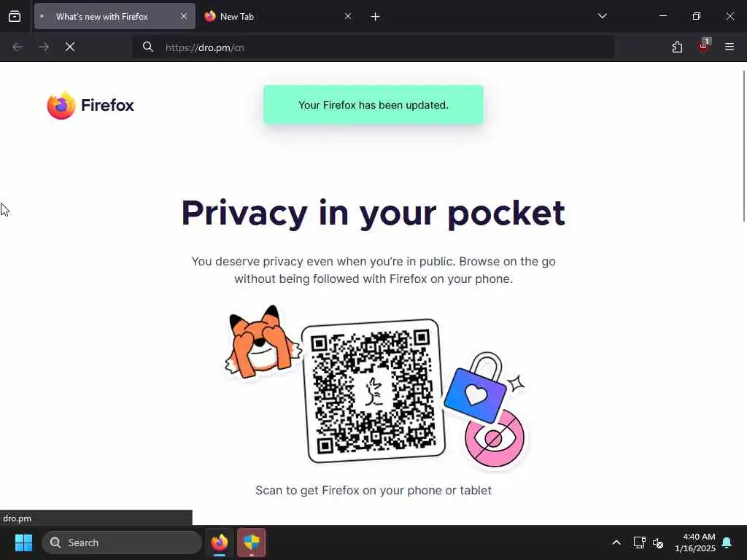Click the fox covering eyes illustration
The height and width of the screenshot is (560, 747).
pos(262,342)
